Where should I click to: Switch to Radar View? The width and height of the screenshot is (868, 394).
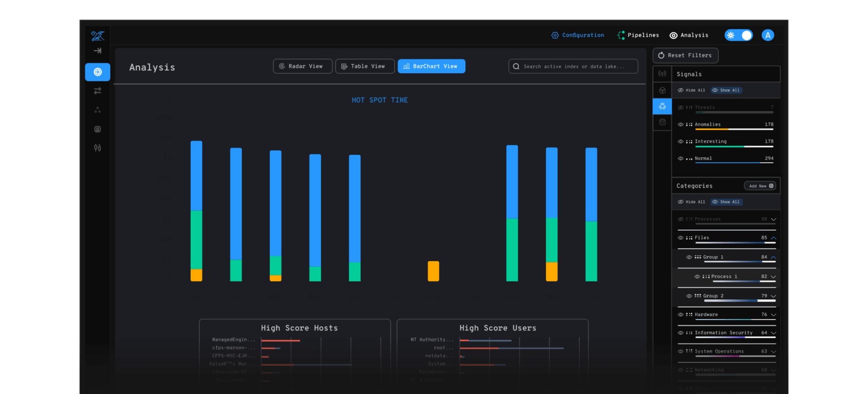302,66
